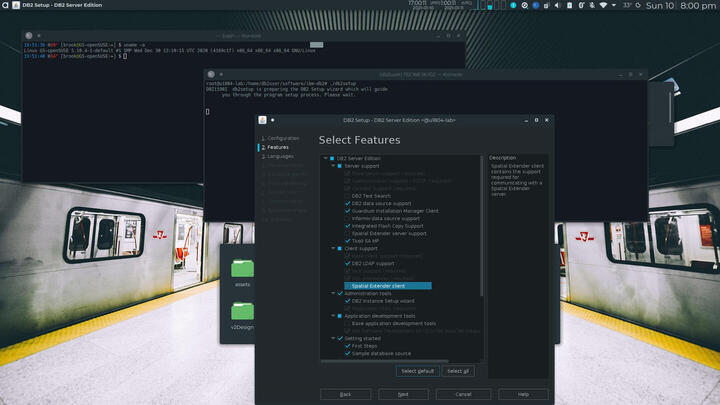720x405 pixels.
Task: Open the application launcher in top-left corner
Action: pyautogui.click(x=5, y=5)
